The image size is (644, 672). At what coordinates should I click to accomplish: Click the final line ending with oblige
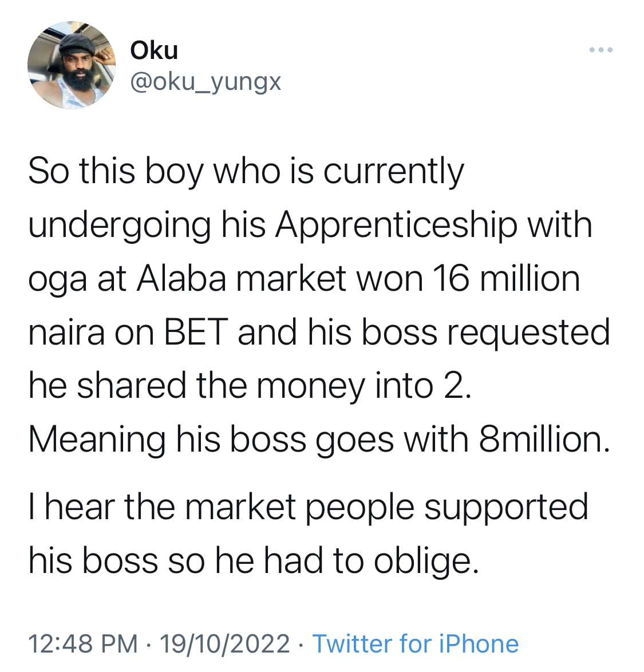tap(253, 560)
